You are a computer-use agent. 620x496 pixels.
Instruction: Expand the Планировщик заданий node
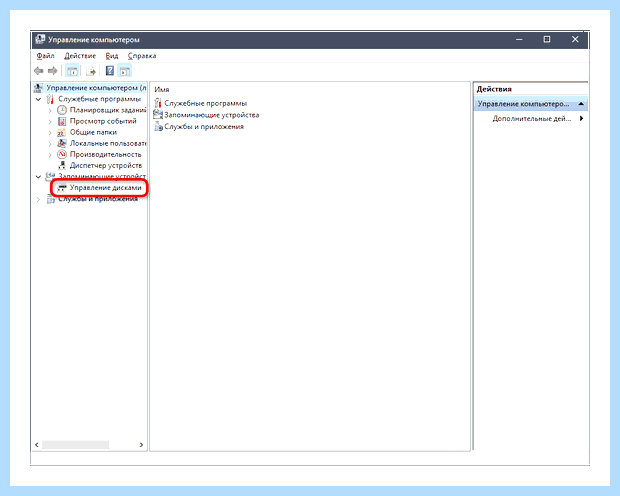tap(50, 110)
